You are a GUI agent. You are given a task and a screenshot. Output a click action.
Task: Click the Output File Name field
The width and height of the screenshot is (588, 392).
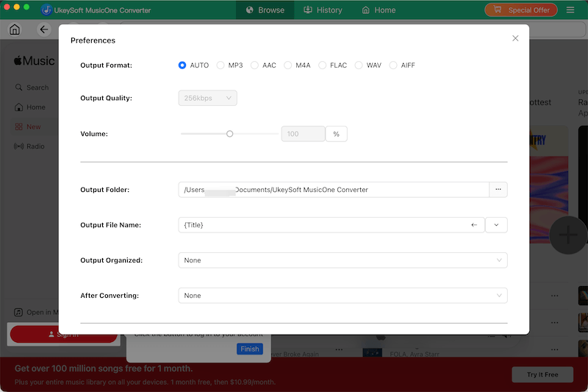(x=331, y=225)
